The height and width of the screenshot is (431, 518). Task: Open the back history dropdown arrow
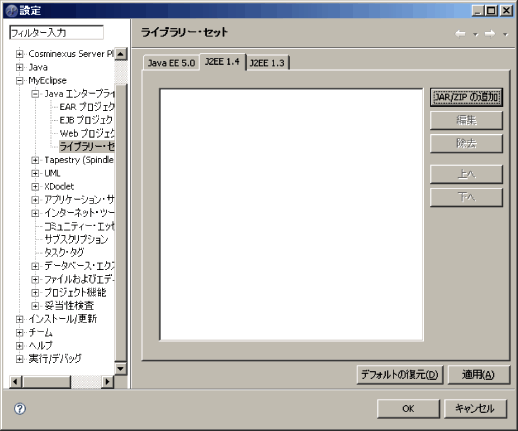[476, 34]
